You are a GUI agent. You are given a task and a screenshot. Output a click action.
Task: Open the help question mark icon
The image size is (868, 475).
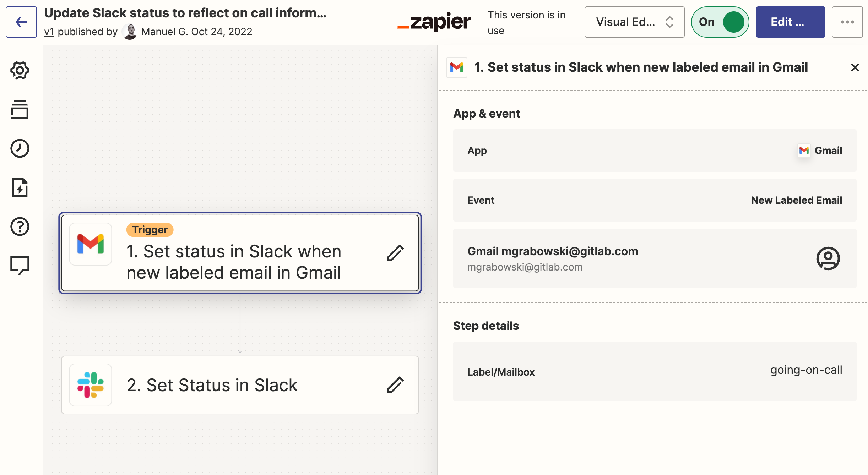(x=20, y=226)
